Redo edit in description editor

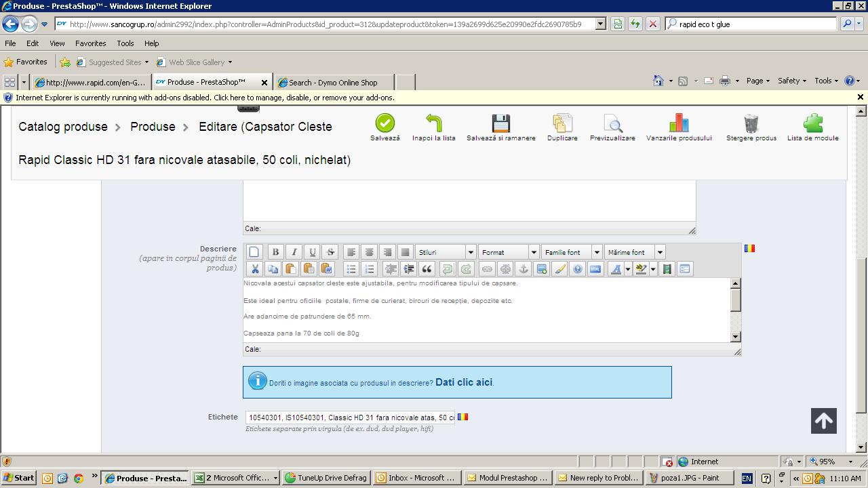coord(466,269)
